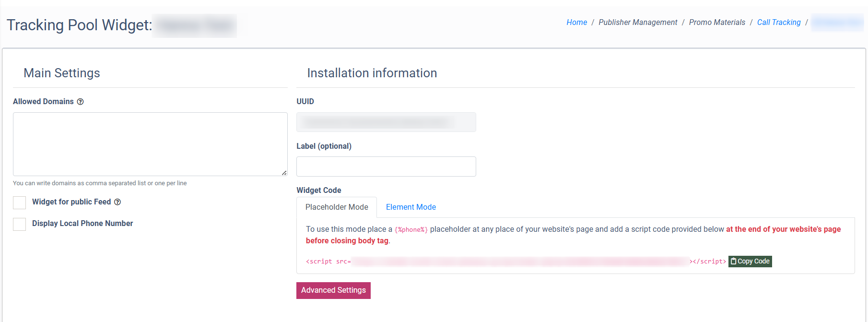868x322 pixels.
Task: Click the domains hint text below textarea
Action: [100, 183]
